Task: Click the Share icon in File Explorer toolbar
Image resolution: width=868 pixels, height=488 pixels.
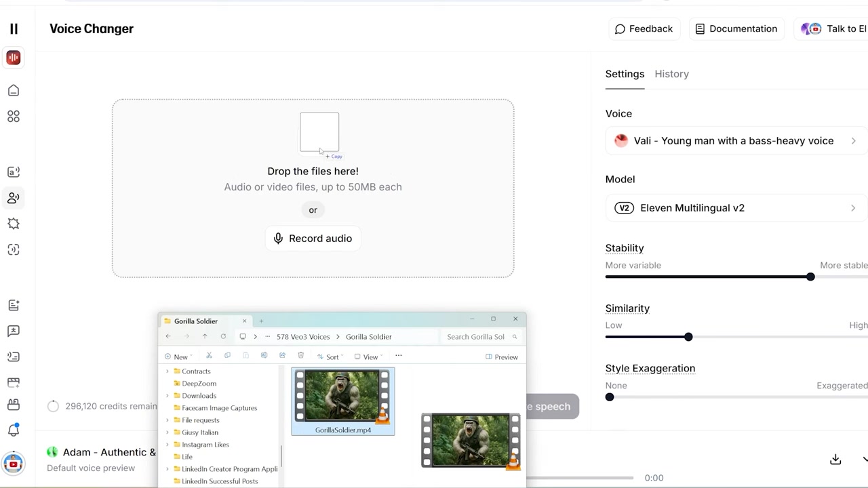Action: pos(282,356)
